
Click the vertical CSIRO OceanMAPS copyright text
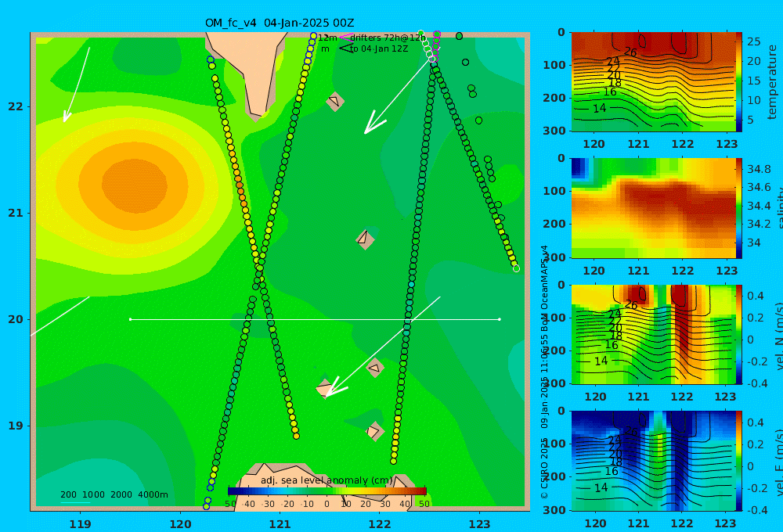coord(544,372)
